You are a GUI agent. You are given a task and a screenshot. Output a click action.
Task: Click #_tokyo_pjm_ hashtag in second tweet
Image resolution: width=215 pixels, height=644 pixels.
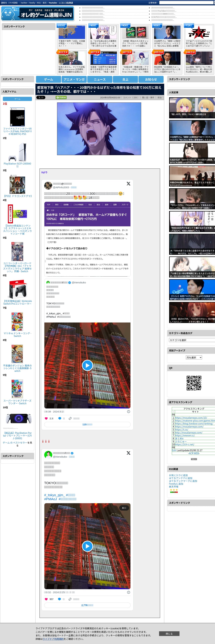(x=55, y=495)
